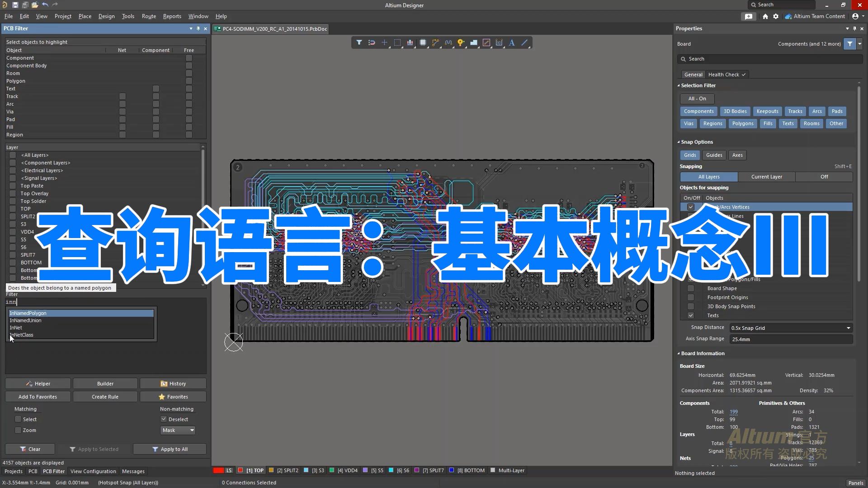Click the Apply to All button
The height and width of the screenshot is (488, 868).
coord(169,449)
